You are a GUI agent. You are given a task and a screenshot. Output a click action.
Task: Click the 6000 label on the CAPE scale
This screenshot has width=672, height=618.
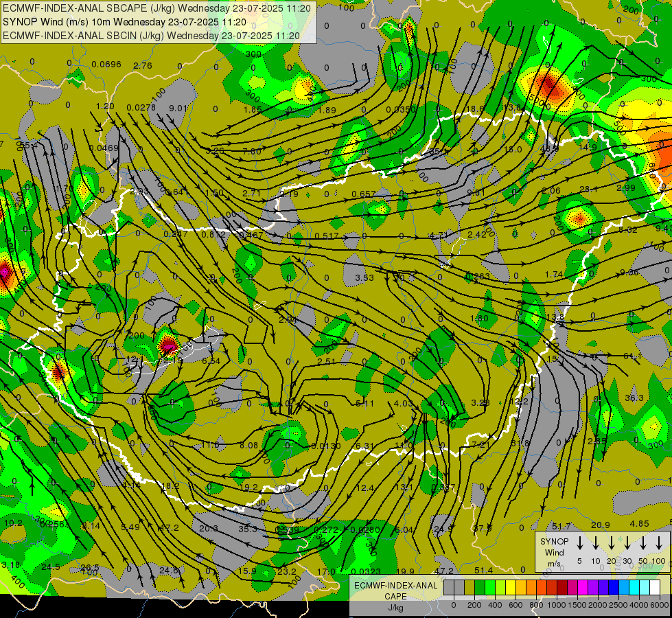[x=659, y=605]
